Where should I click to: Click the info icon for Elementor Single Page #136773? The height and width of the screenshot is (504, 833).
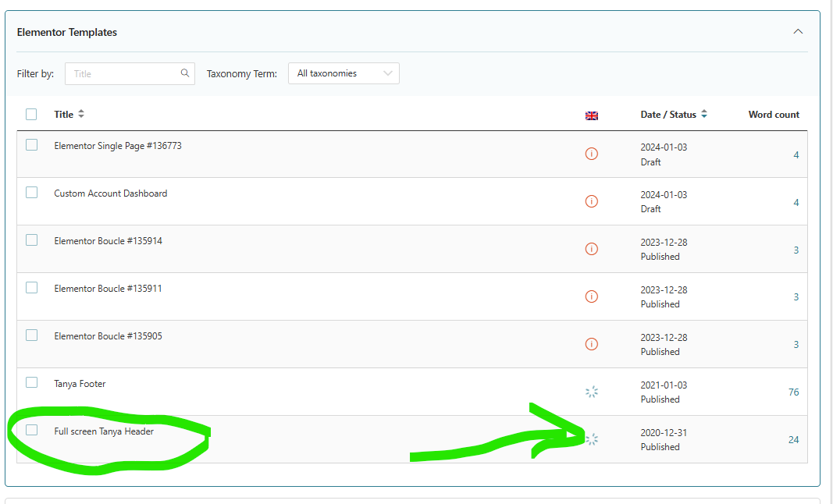pos(591,154)
